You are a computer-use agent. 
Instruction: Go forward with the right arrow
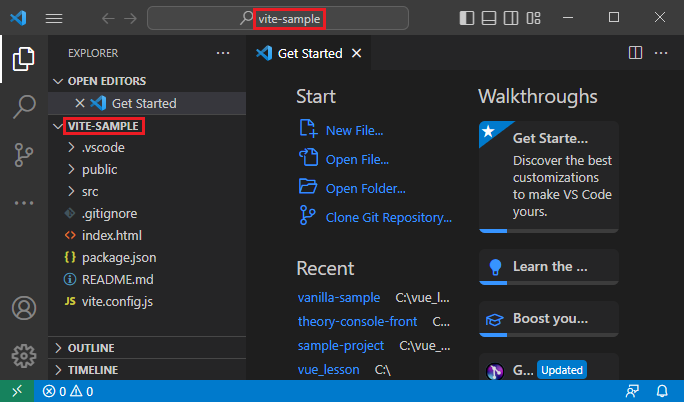[x=130, y=18]
